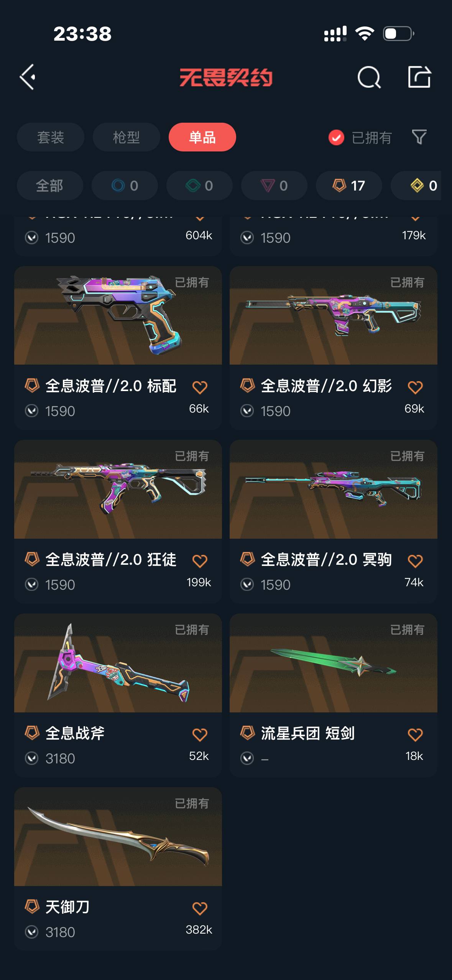Screen dimensions: 452x980
Task: Toggle the 已拥有 owned checkbox
Action: click(336, 137)
